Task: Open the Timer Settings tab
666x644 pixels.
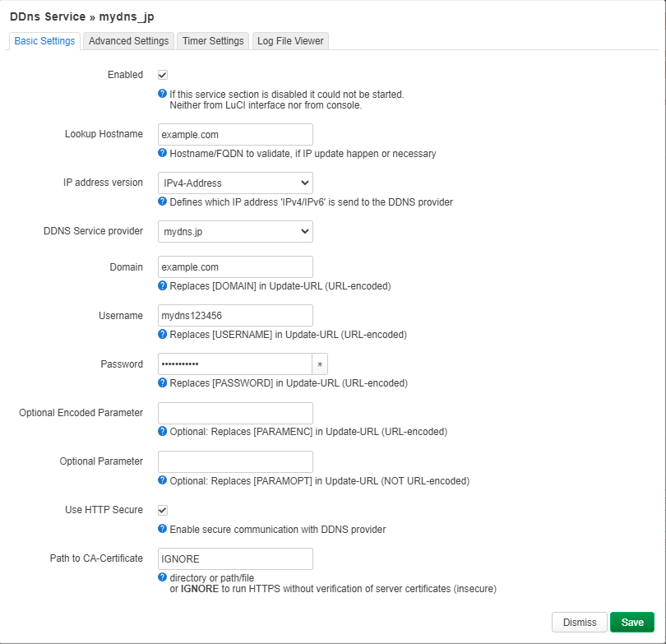Action: pos(213,41)
